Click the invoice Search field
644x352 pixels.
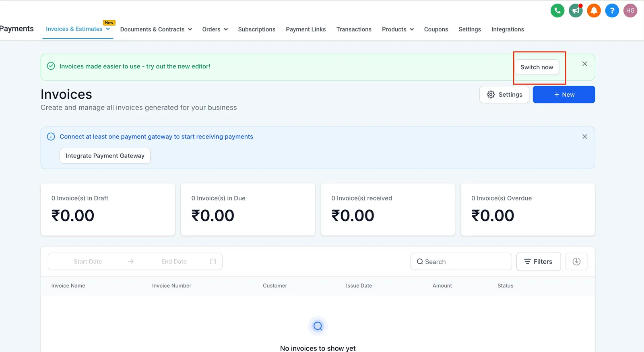pyautogui.click(x=461, y=262)
